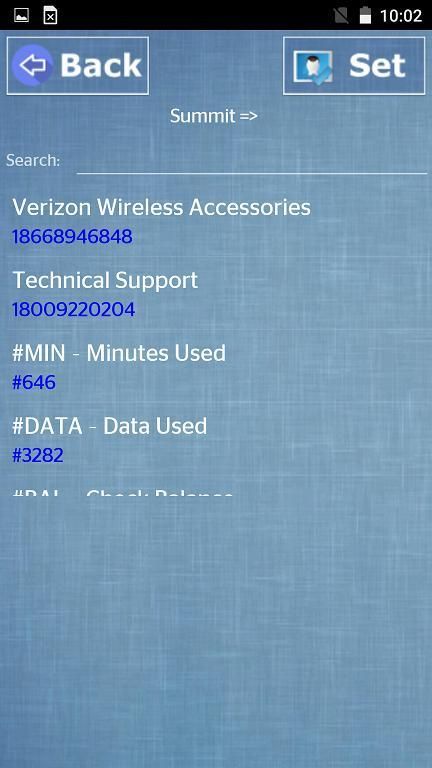The height and width of the screenshot is (768, 432).
Task: Select the Summit => heading text
Action: (214, 116)
